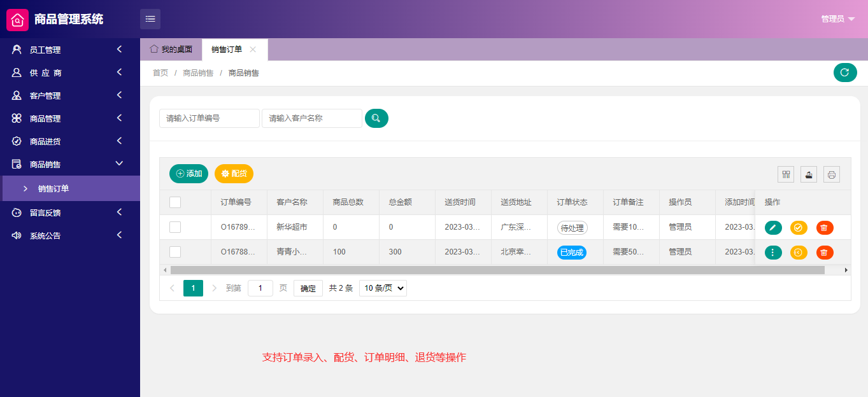Click the home icon on the 我的桌面 tab

click(154, 49)
